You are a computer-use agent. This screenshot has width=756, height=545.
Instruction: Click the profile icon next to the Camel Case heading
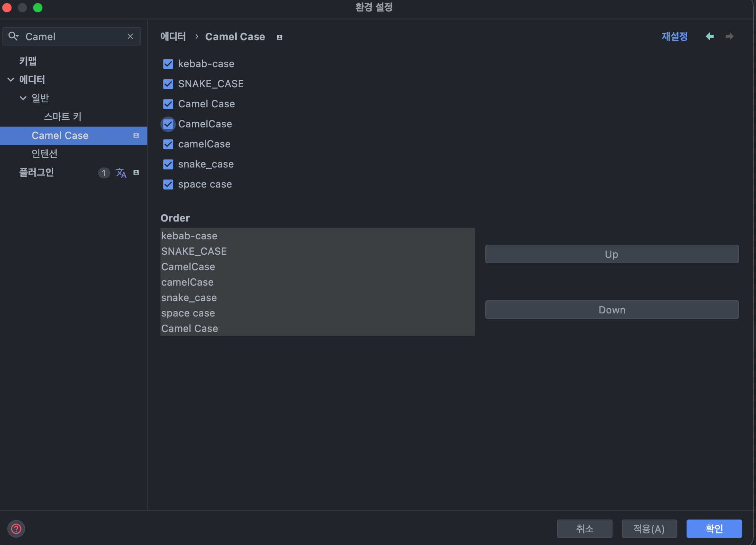point(280,37)
